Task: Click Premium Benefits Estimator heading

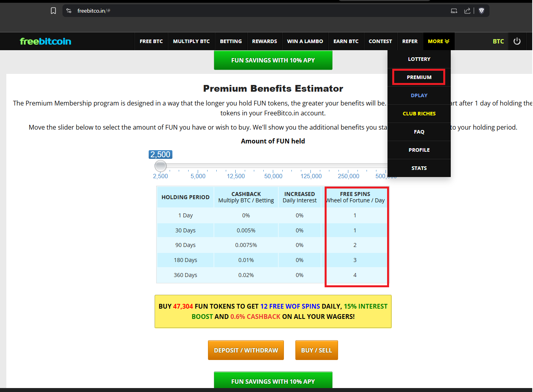Action: coord(273,89)
